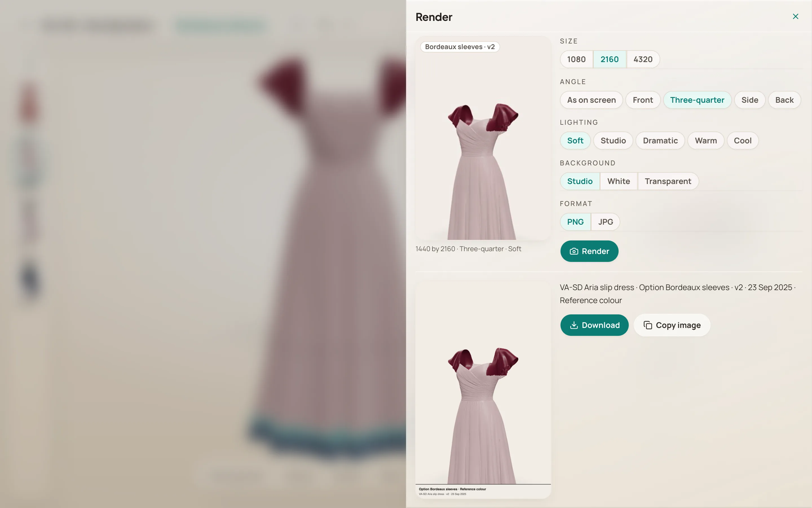Click the 1440 by 2160 preview caption
812x508 pixels.
pos(468,249)
